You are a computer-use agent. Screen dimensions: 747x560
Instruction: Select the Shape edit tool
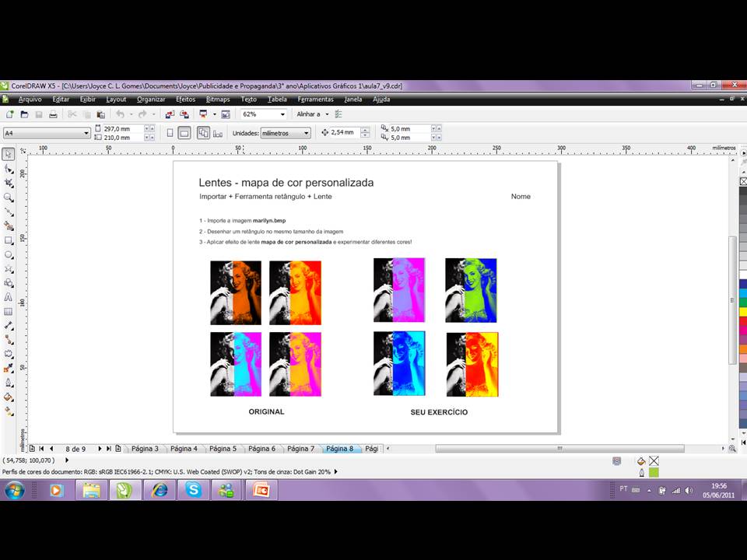pos(9,169)
